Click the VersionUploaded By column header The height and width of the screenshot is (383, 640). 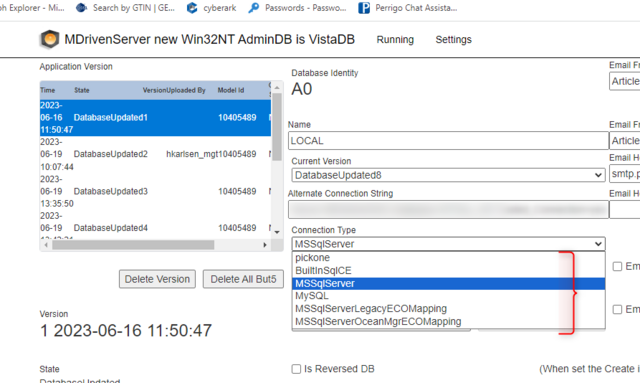[174, 90]
